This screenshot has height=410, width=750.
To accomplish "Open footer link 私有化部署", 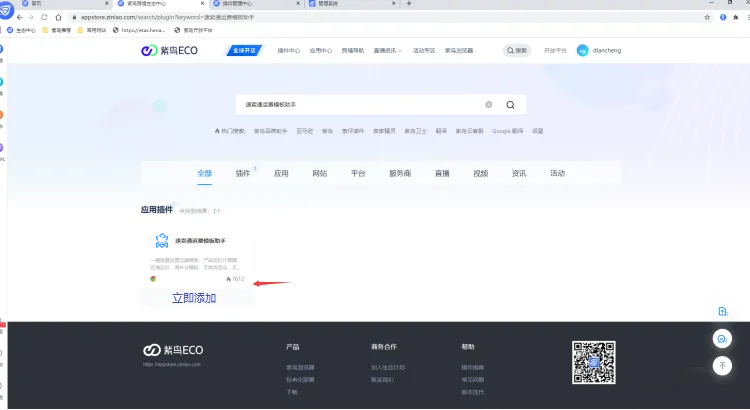I will coord(300,380).
